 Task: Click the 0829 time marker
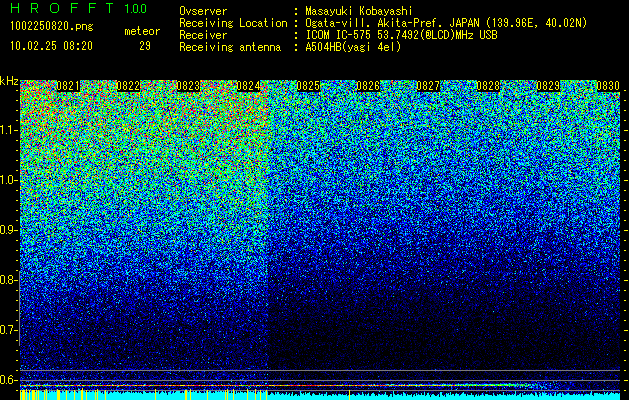[548, 86]
